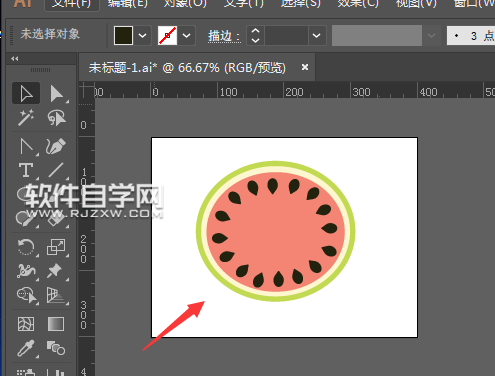Open the fill color dropdown arrow
This screenshot has width=495, height=376.
(x=142, y=35)
